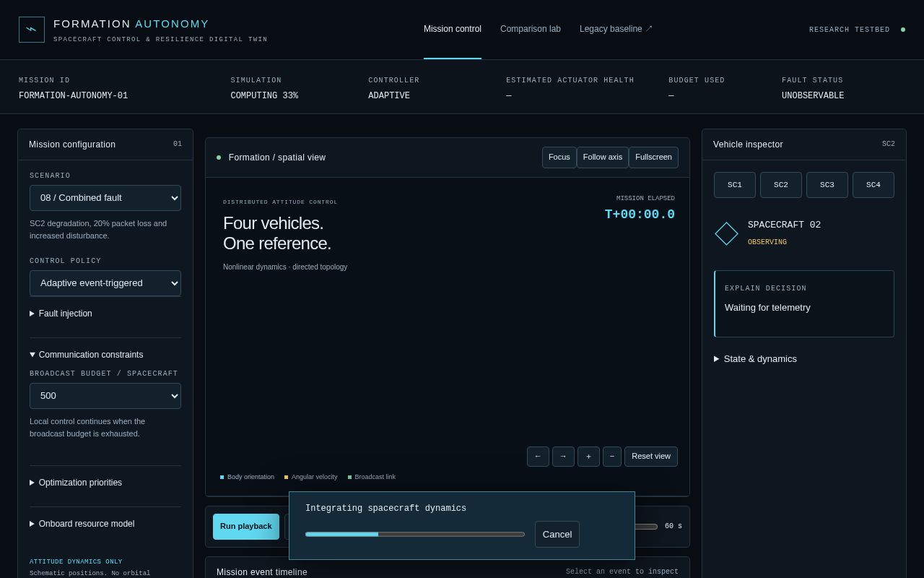The height and width of the screenshot is (578, 924).
Task: Click the integration progress bar
Action: coord(415,535)
